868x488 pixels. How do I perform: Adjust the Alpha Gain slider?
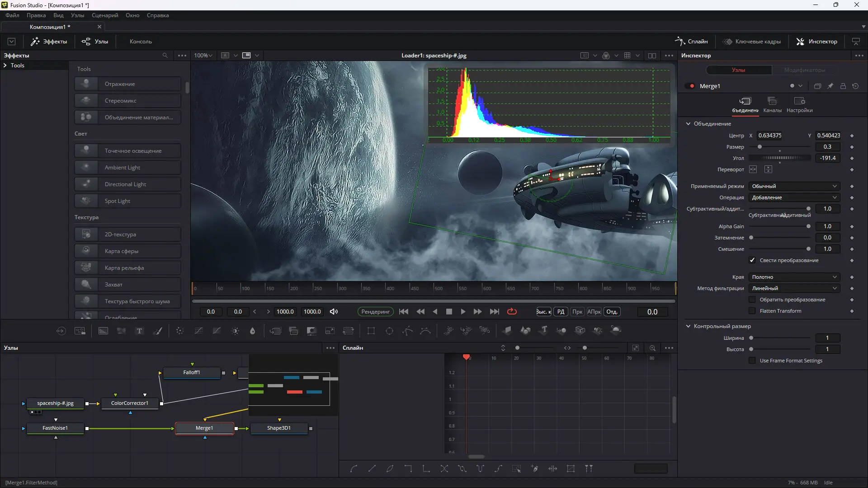tap(808, 226)
